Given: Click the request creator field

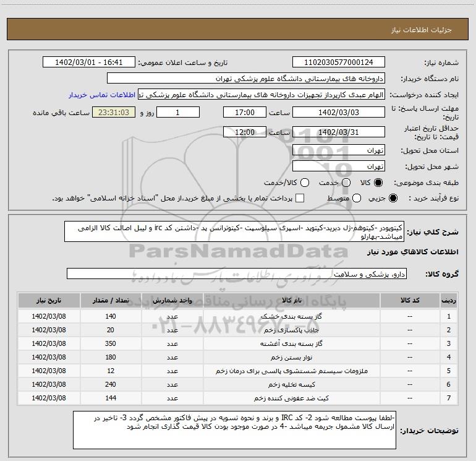Looking at the screenshot, I should tap(261, 95).
